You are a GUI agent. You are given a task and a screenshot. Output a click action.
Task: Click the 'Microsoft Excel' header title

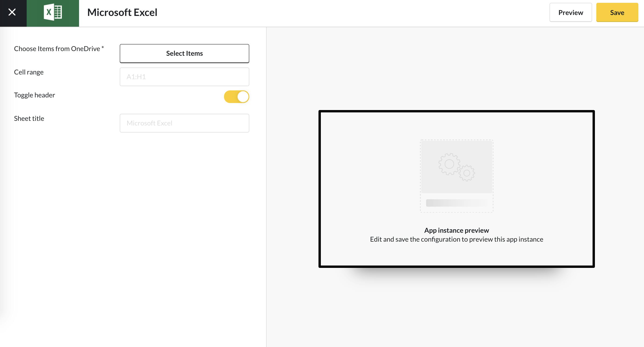pos(122,12)
